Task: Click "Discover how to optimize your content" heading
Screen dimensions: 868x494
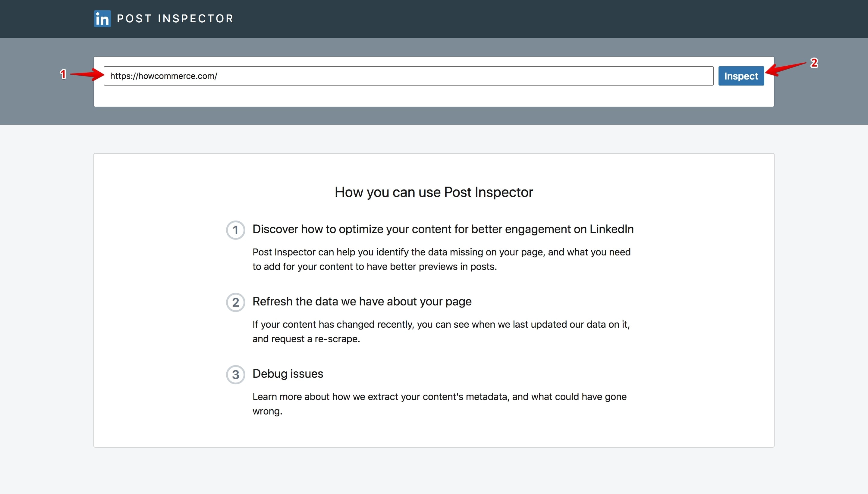Action: 443,229
